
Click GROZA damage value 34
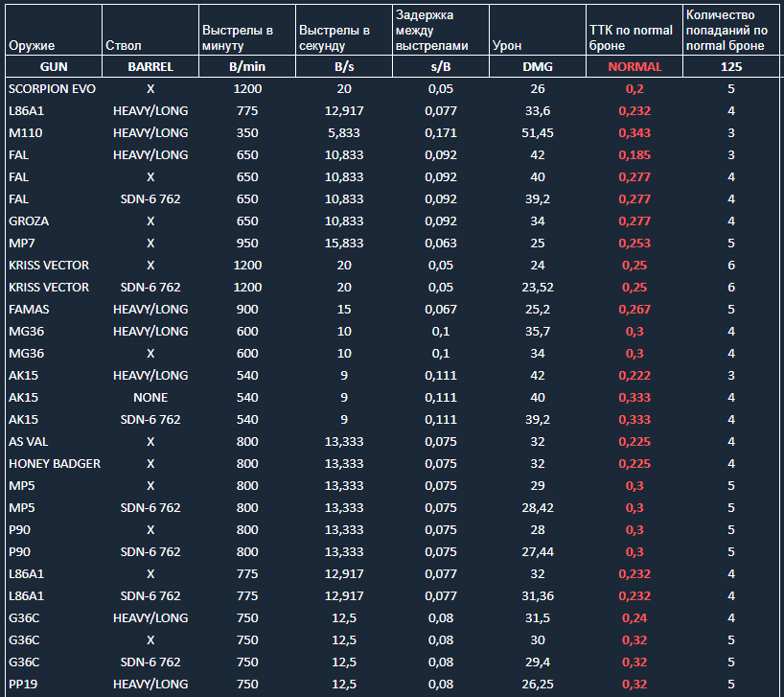(x=538, y=221)
